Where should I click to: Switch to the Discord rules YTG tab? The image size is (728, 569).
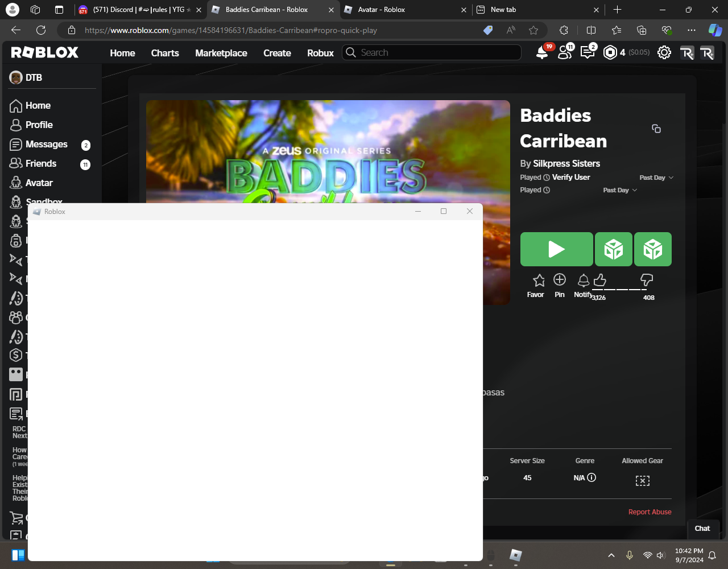click(x=140, y=10)
